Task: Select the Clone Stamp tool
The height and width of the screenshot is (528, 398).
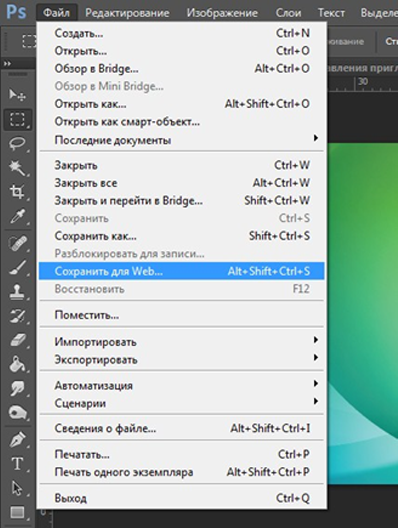Action: pos(17,292)
